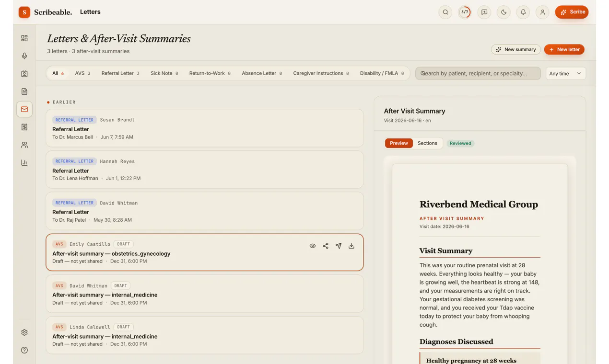This screenshot has width=609, height=364.
Task: Share Emily Castillo's summary via share icon
Action: tap(326, 246)
